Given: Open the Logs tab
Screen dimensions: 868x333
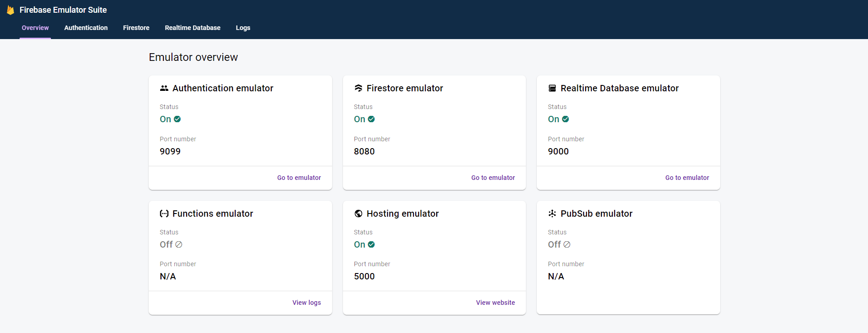Looking at the screenshot, I should point(243,28).
